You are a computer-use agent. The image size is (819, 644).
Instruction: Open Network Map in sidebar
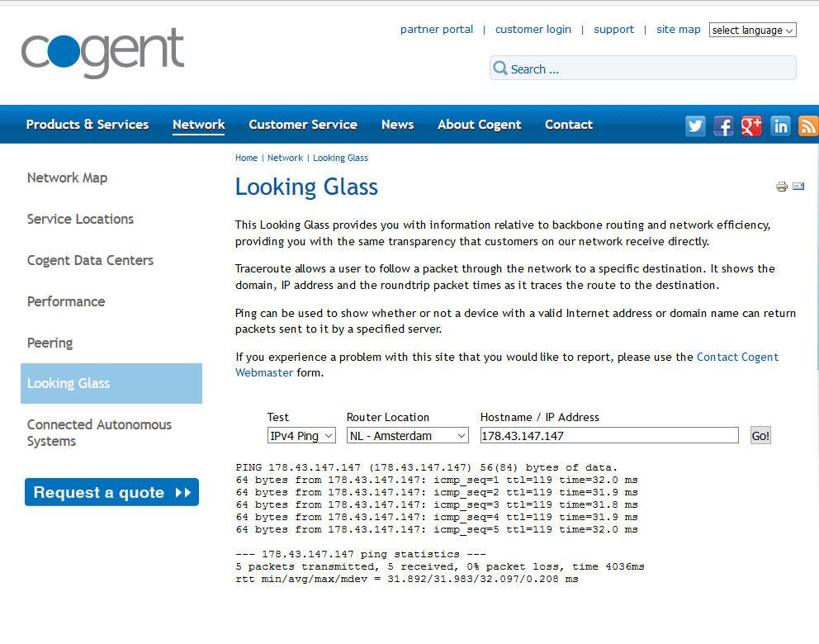(x=68, y=178)
